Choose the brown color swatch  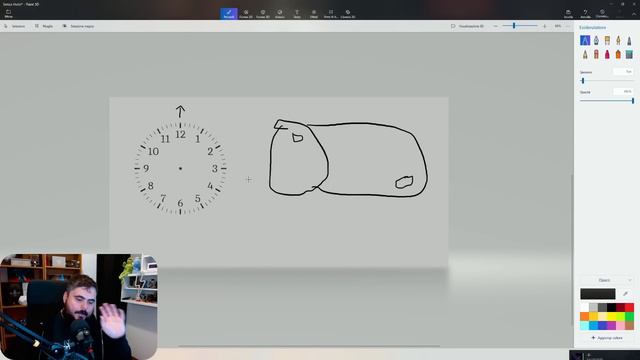(x=629, y=325)
